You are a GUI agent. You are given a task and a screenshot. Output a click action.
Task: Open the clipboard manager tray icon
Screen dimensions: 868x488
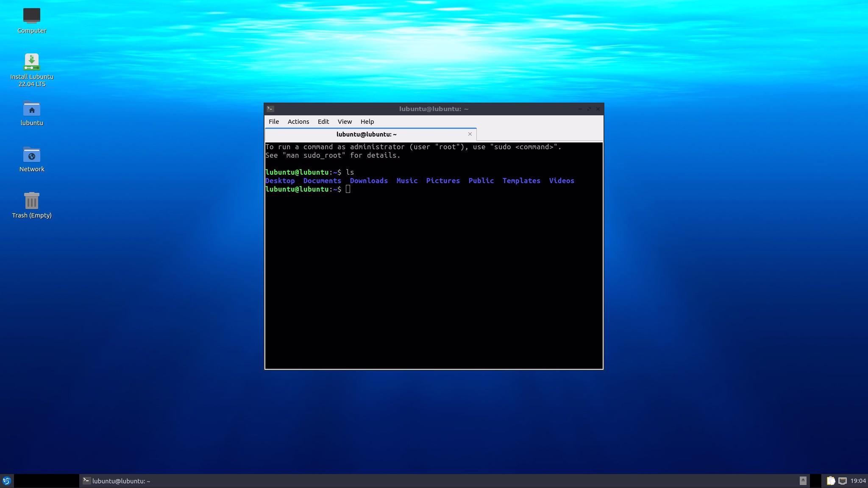830,481
